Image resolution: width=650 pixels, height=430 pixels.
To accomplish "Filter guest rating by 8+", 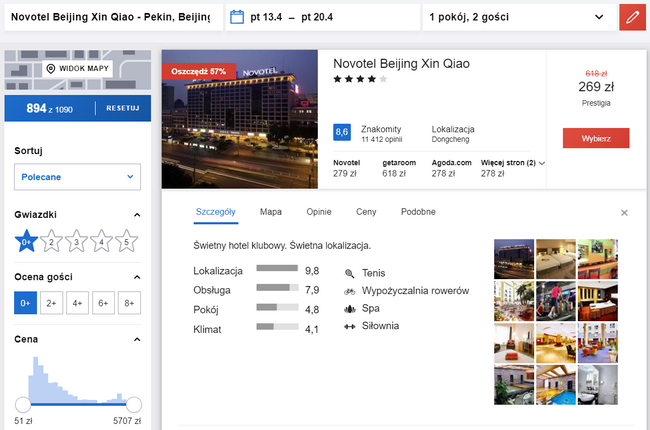I will click(129, 303).
